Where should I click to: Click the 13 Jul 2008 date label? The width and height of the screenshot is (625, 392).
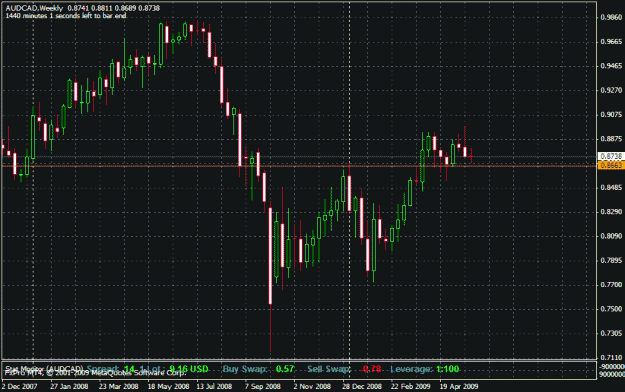click(214, 386)
